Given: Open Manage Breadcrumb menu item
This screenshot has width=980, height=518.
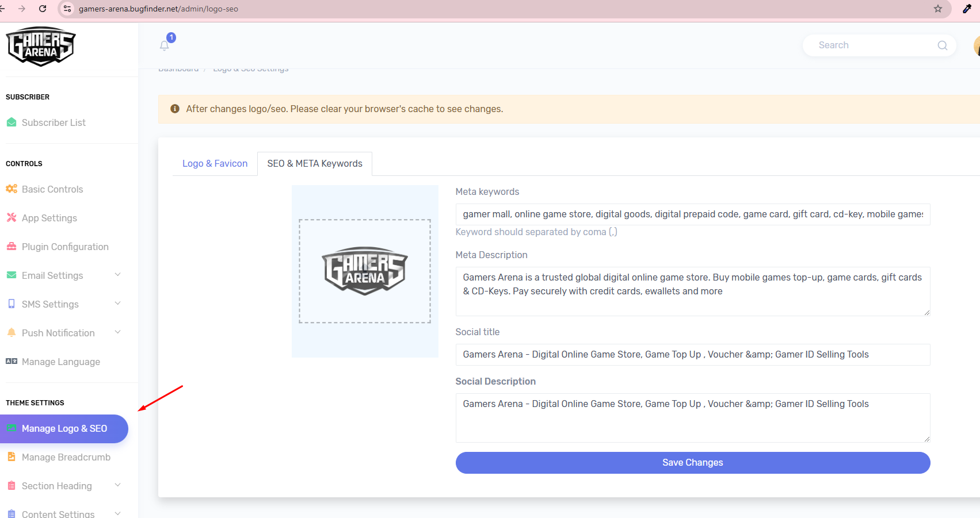Looking at the screenshot, I should (x=66, y=457).
